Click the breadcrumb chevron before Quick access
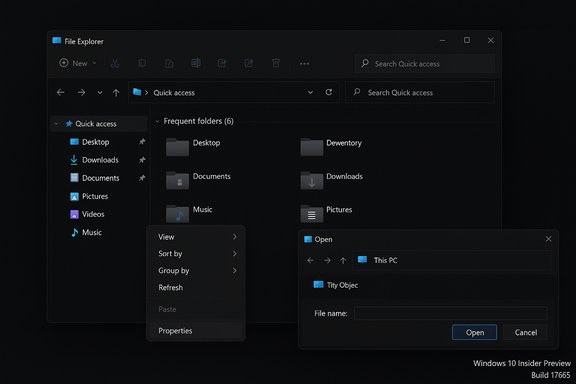Viewport: 576px width, 384px height. pos(146,93)
